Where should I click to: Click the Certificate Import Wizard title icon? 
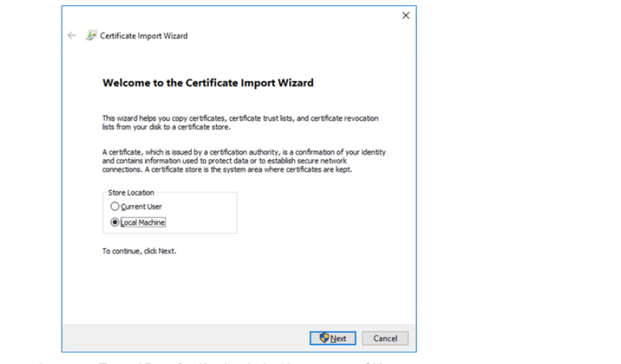coord(91,35)
